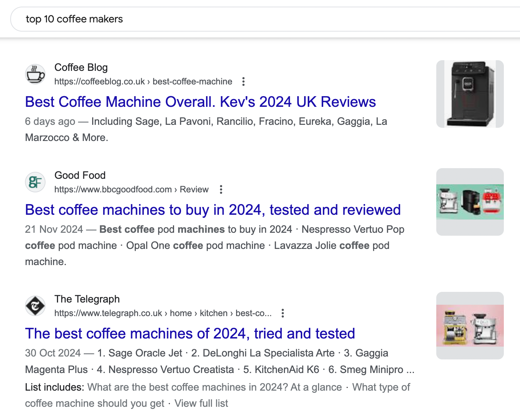Click inside the search box with 'top 10 coffee makers'
This screenshot has width=520, height=420.
coord(147,19)
